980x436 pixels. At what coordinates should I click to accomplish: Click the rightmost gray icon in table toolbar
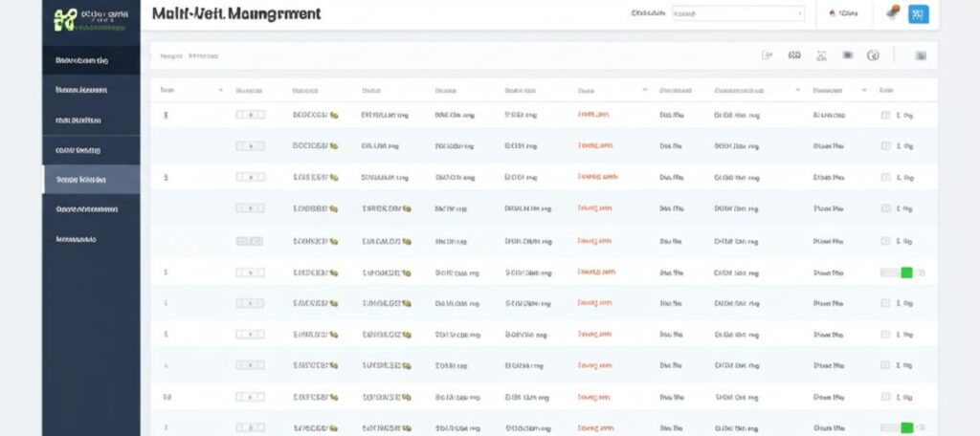(x=921, y=55)
